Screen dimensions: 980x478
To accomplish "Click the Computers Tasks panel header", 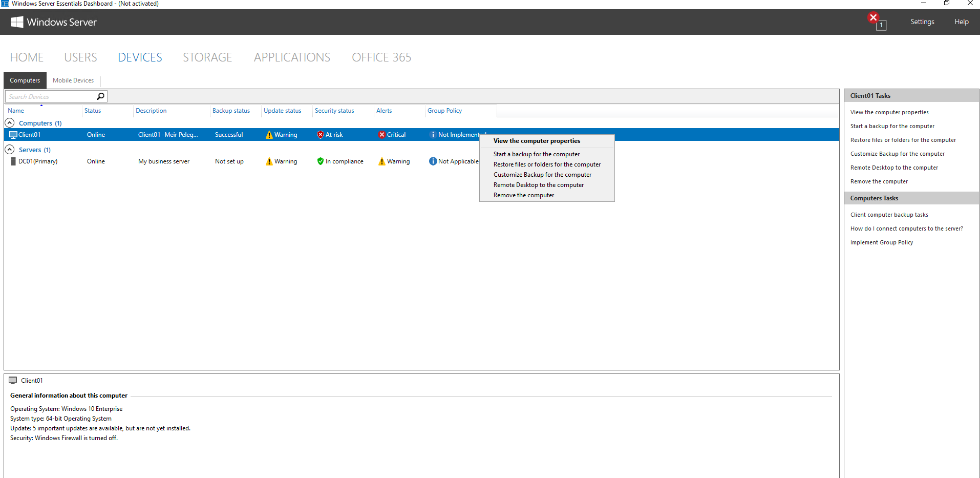I will pyautogui.click(x=911, y=198).
